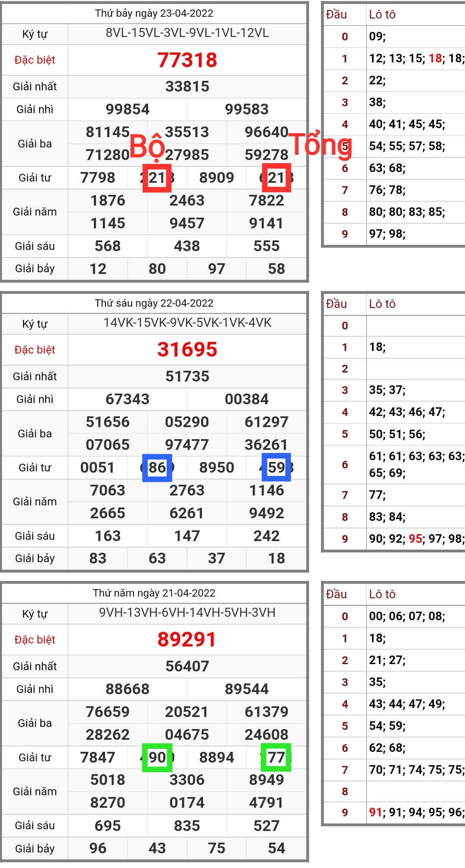The image size is (465, 868).
Task: Click fourth prize number 0051
Action: click(98, 468)
